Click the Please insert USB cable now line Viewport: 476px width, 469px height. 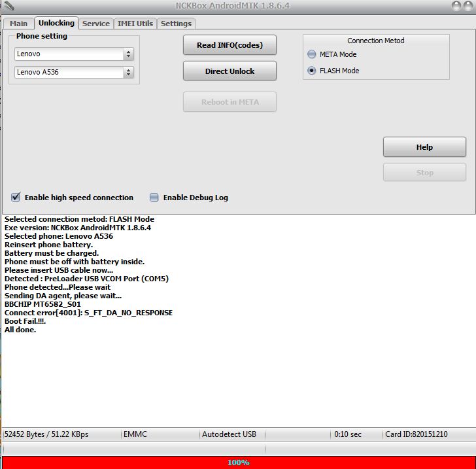coord(59,270)
